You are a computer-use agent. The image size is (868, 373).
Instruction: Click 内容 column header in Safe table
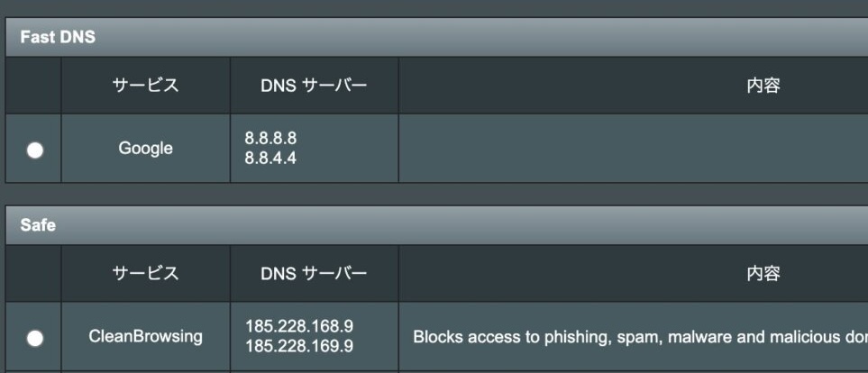point(763,273)
